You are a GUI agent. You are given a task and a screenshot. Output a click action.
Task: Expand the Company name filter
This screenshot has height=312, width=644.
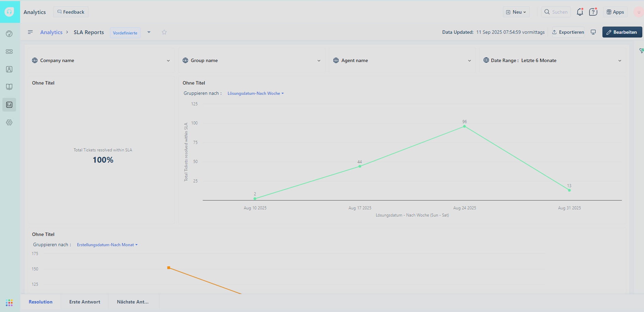pos(101,60)
